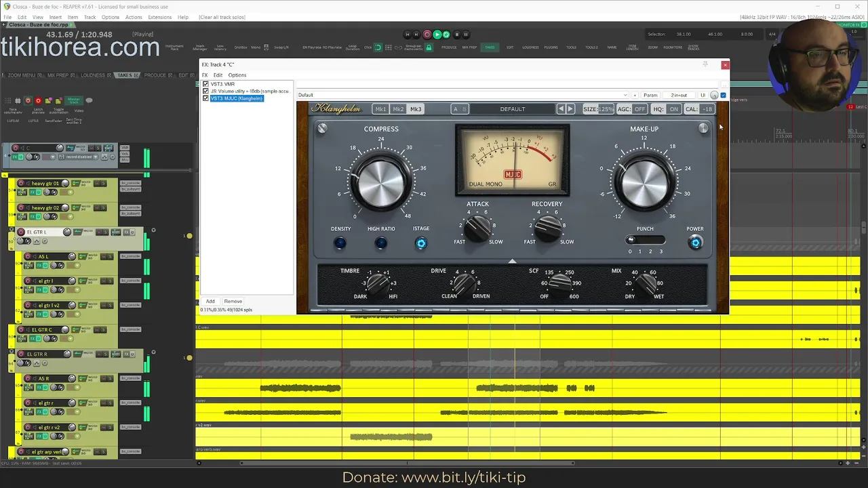This screenshot has height=488, width=868.
Task: Select VST3: VMR in FX list
Action: point(222,84)
